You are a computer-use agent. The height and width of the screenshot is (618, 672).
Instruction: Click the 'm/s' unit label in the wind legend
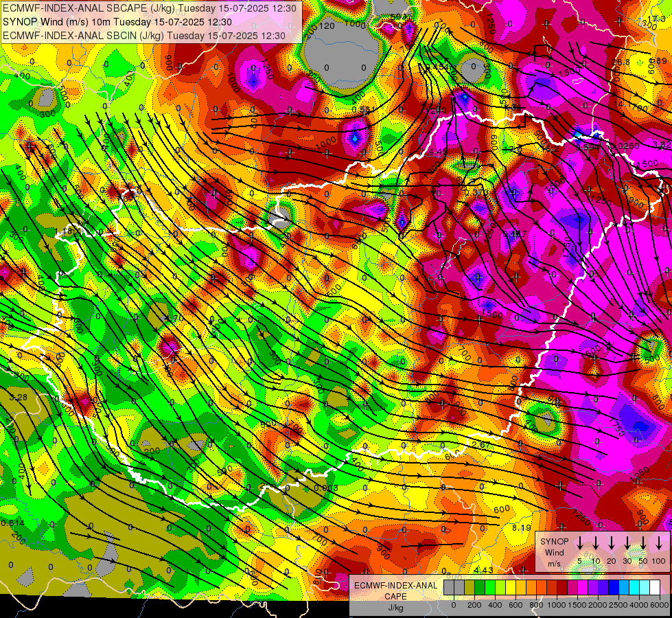pos(554,564)
